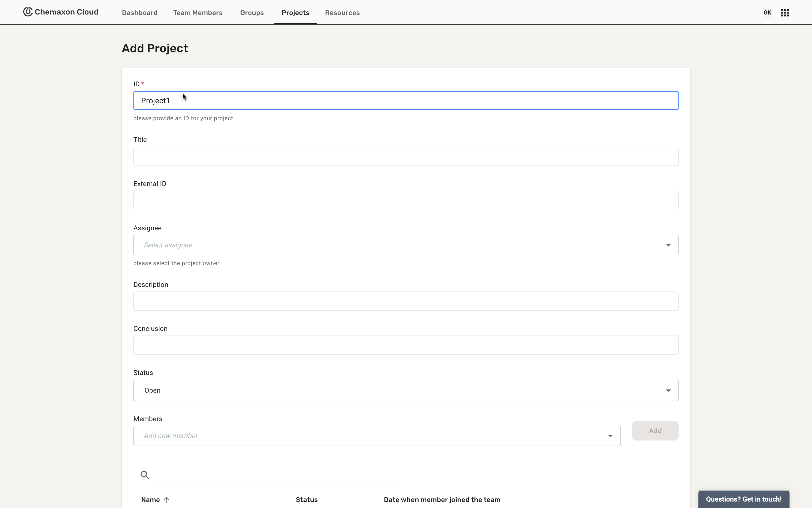Expand the Add new member dropdown arrow
Image resolution: width=812 pixels, height=508 pixels.
pyautogui.click(x=610, y=436)
